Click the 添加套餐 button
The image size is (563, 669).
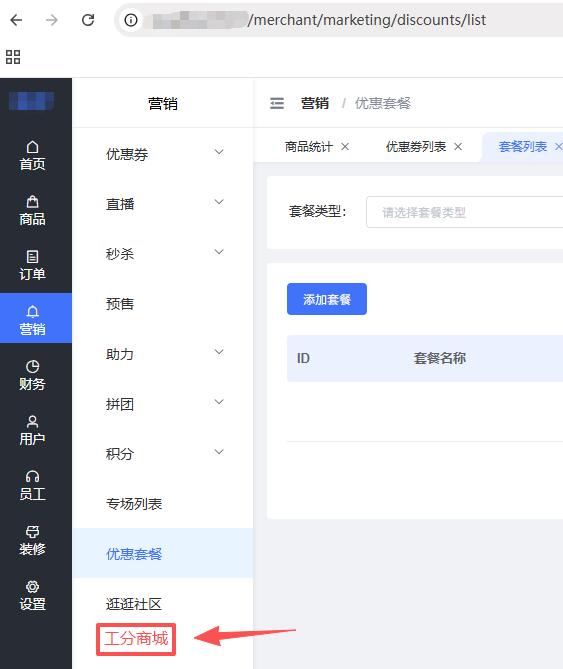327,299
